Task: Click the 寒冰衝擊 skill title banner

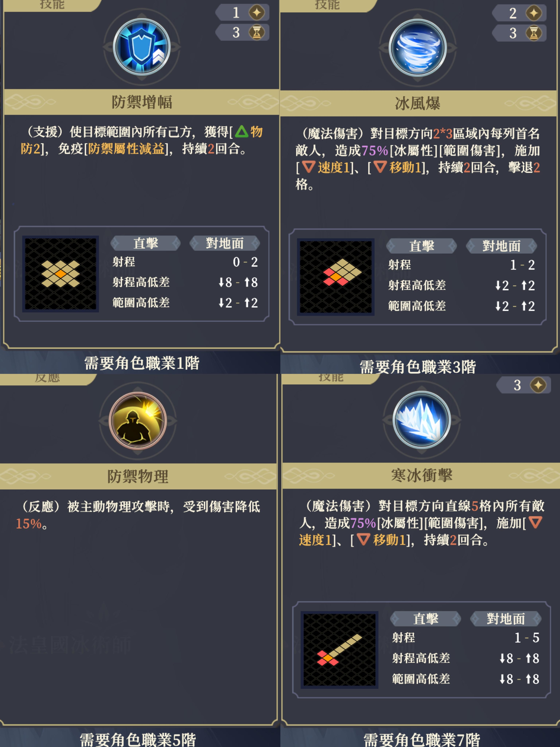Action: click(x=421, y=475)
